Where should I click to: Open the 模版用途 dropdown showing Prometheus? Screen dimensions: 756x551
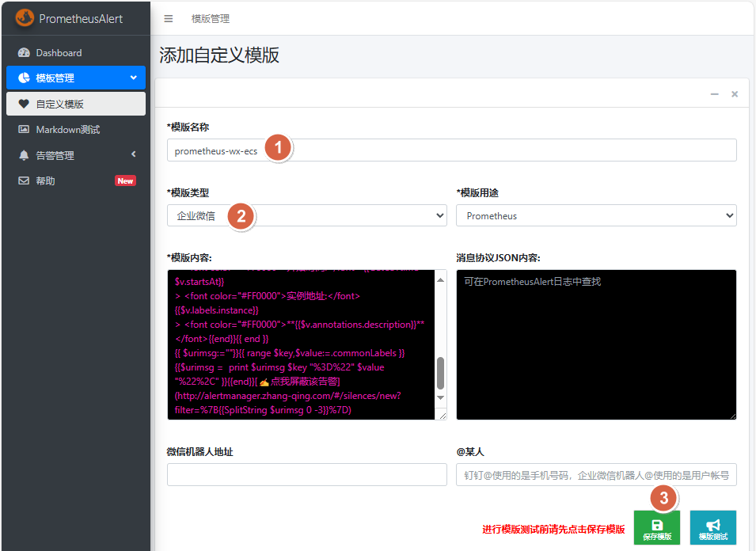click(596, 215)
